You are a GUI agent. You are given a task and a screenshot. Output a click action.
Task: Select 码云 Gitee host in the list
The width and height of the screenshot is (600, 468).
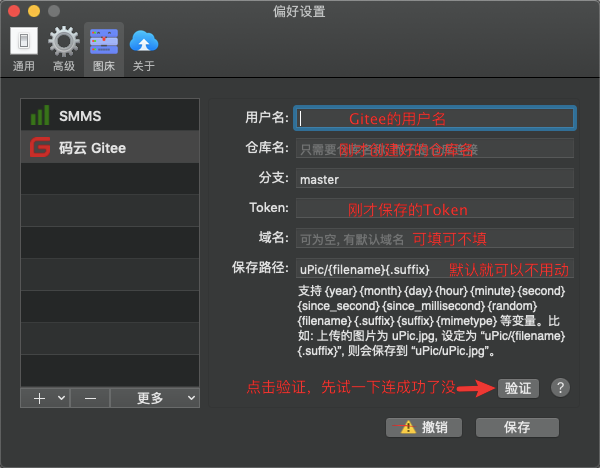(x=110, y=147)
